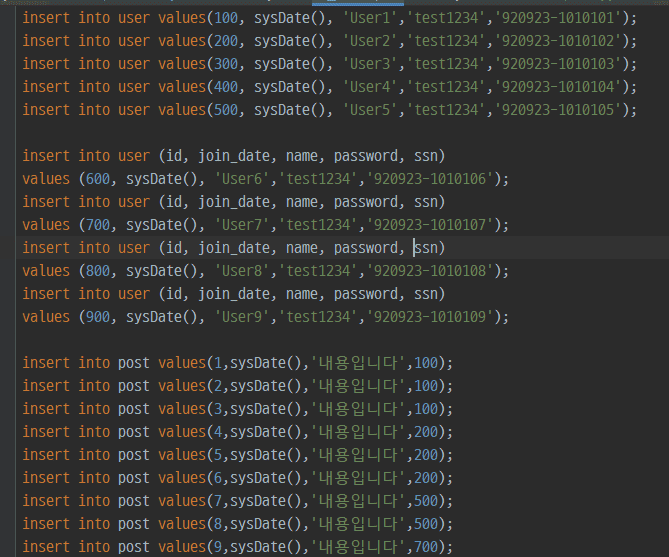Click the 'User4' name string
669x557 pixels.
370,87
